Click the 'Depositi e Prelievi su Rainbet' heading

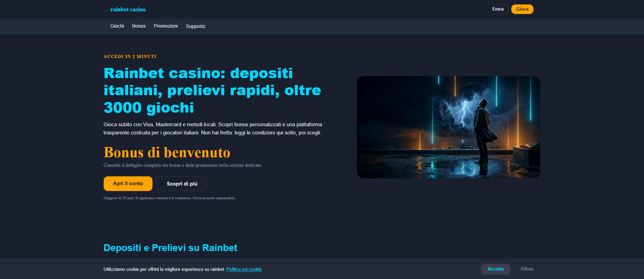coord(170,248)
